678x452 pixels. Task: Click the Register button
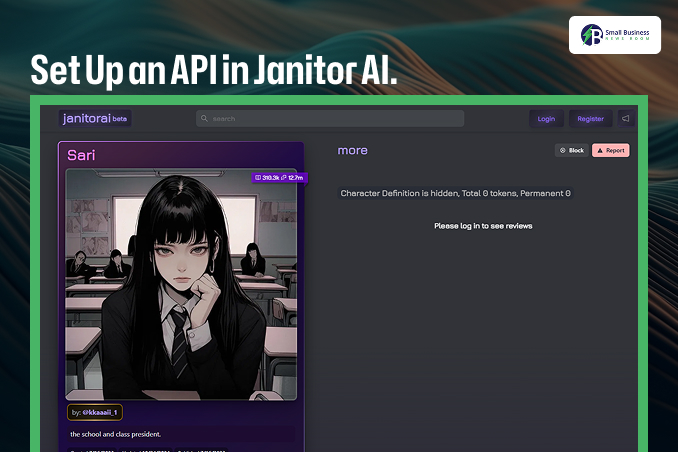(x=590, y=119)
